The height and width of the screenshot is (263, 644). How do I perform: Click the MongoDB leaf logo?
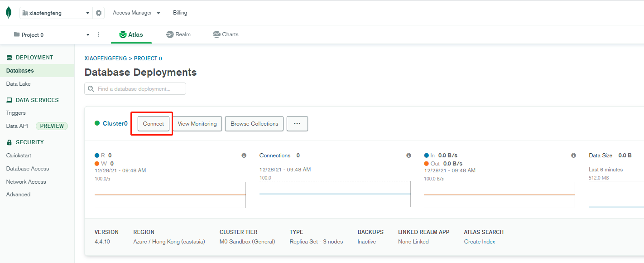[x=9, y=13]
